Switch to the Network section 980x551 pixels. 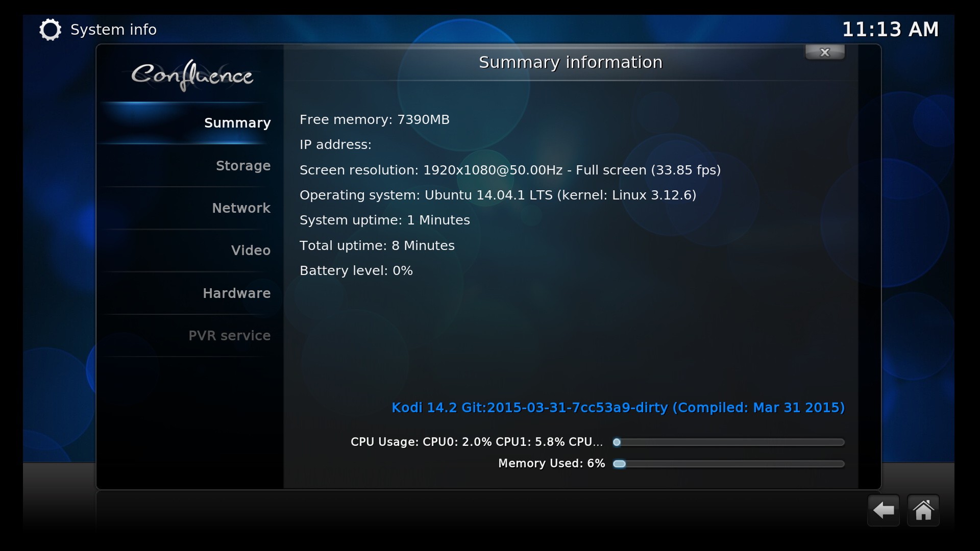[190, 208]
